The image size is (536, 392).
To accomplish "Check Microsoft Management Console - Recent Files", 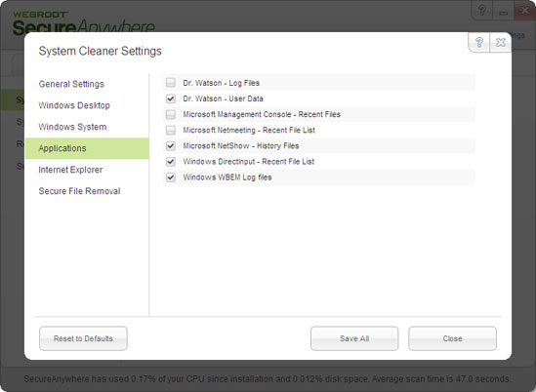I will (x=171, y=114).
